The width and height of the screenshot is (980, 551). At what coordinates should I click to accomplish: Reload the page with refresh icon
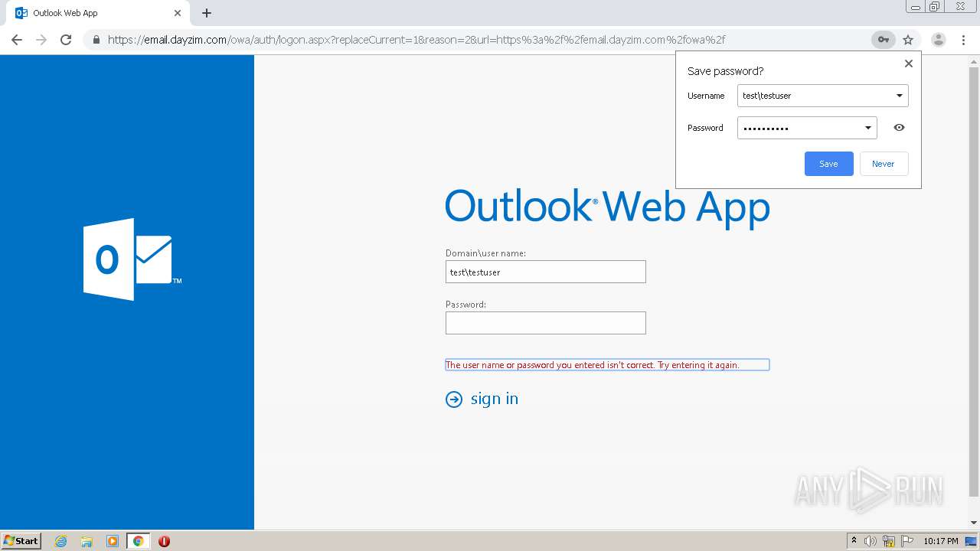tap(66, 40)
